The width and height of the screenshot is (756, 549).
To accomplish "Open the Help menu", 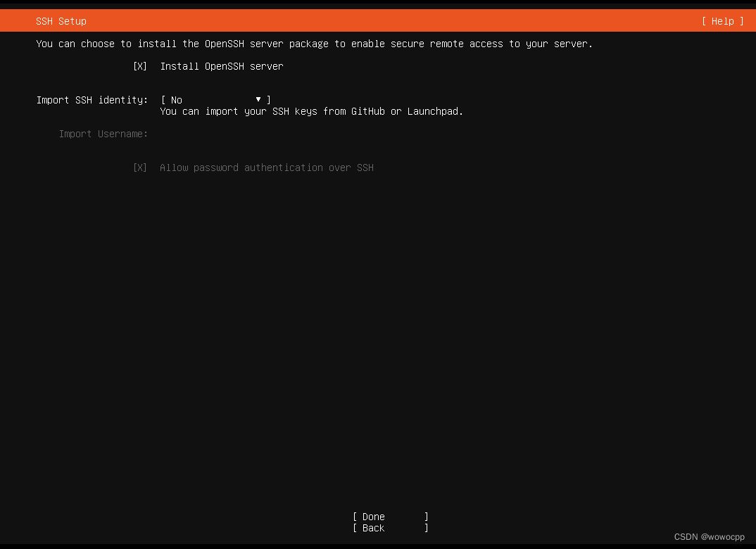I will [722, 21].
